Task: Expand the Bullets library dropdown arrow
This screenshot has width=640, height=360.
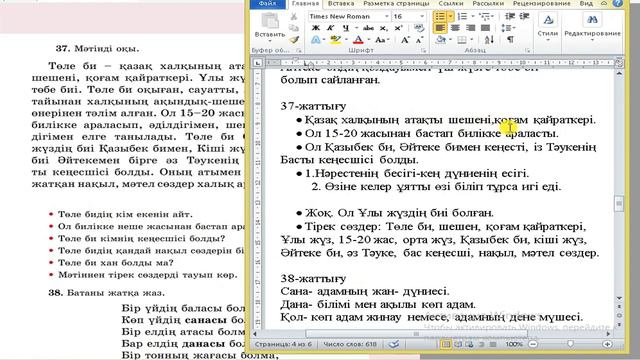Action: pyautogui.click(x=451, y=16)
